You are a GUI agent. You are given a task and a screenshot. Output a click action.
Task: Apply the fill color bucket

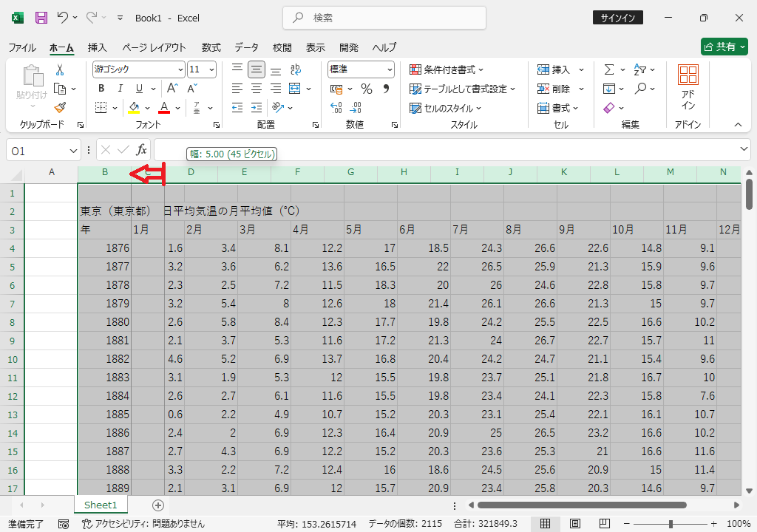[x=134, y=108]
